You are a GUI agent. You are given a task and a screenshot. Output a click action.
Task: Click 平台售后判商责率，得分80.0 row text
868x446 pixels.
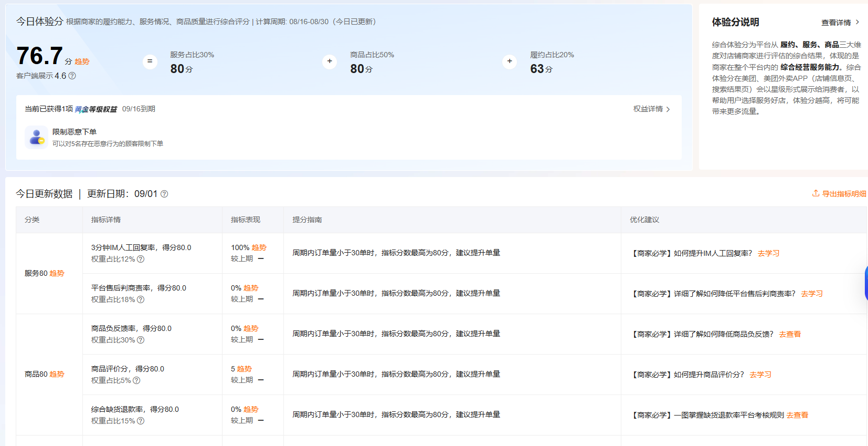139,288
